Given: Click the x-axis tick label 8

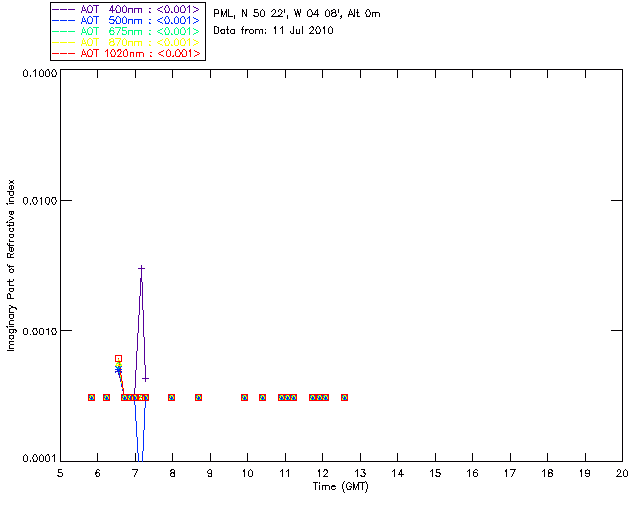Looking at the screenshot, I should (x=173, y=473).
